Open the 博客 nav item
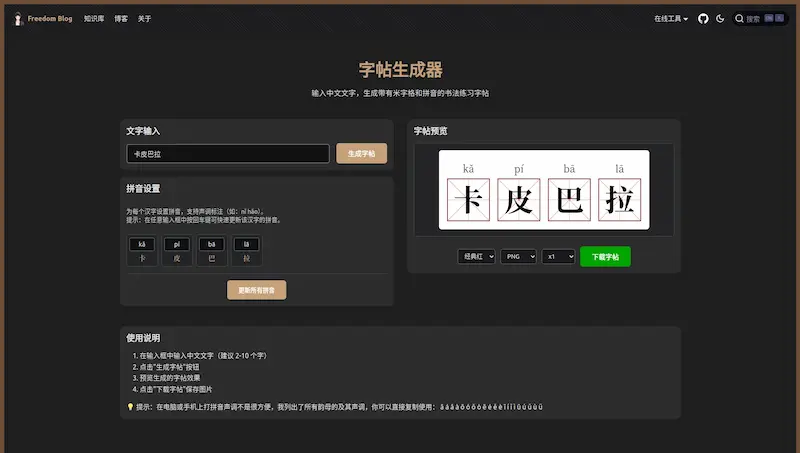Viewport: 800px width, 453px height. (x=121, y=19)
